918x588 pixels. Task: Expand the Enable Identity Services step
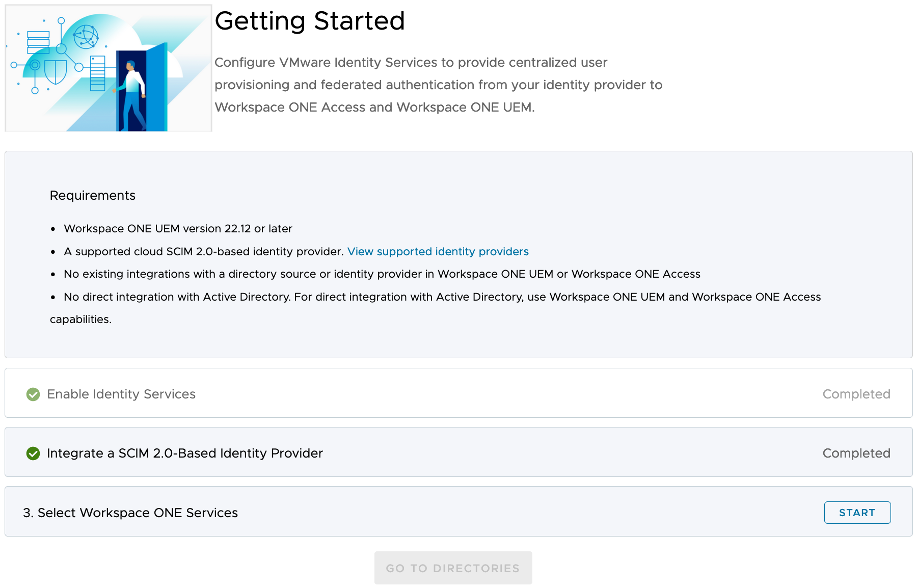coord(121,394)
